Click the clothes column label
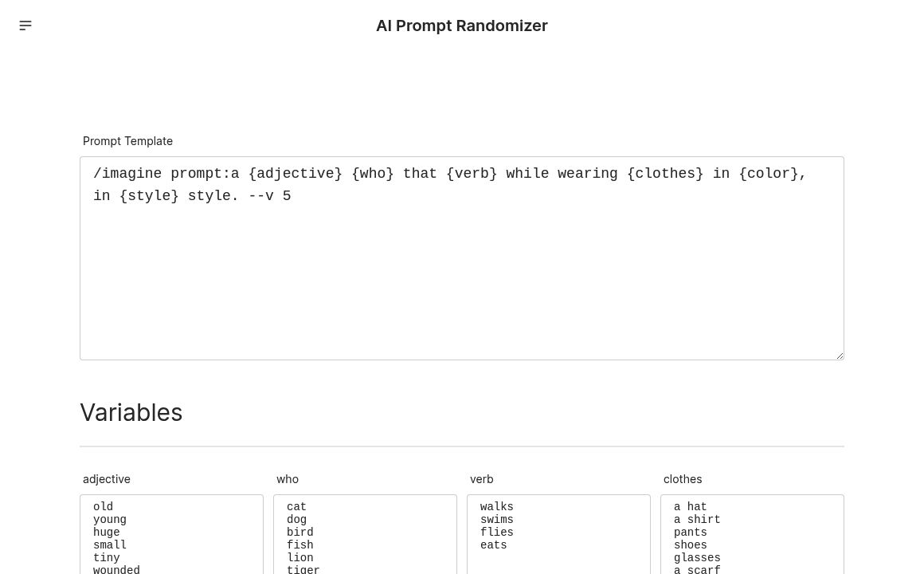Viewport: 924px width, 574px height. (683, 479)
